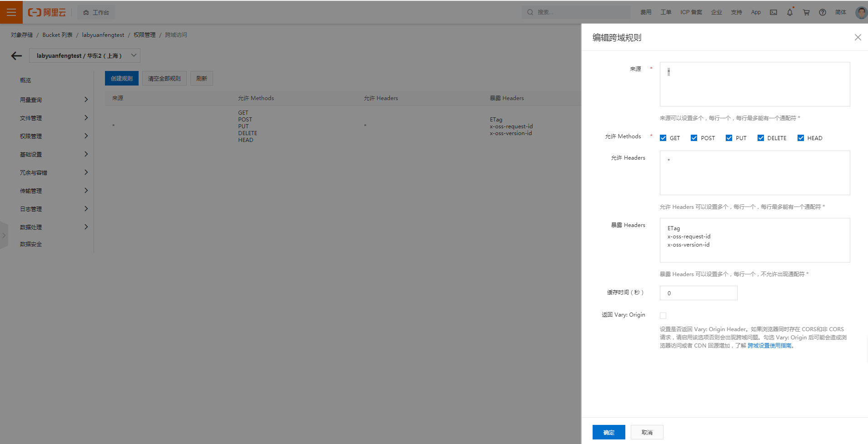The height and width of the screenshot is (444, 868).
Task: Expand 用量查询 sidebar section
Action: pos(54,100)
